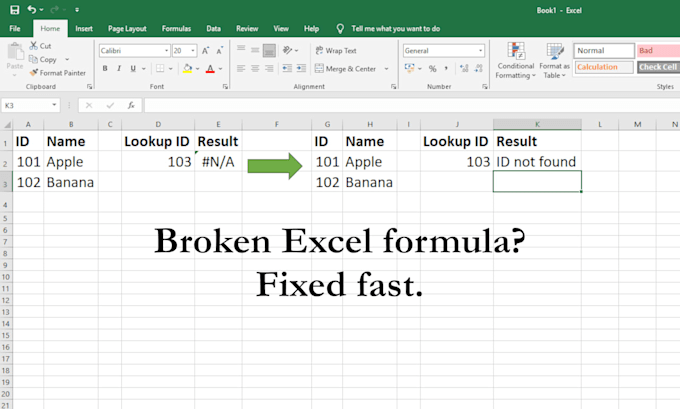Image resolution: width=680 pixels, height=409 pixels.
Task: Open the Copy dropdown arrow
Action: pos(67,59)
